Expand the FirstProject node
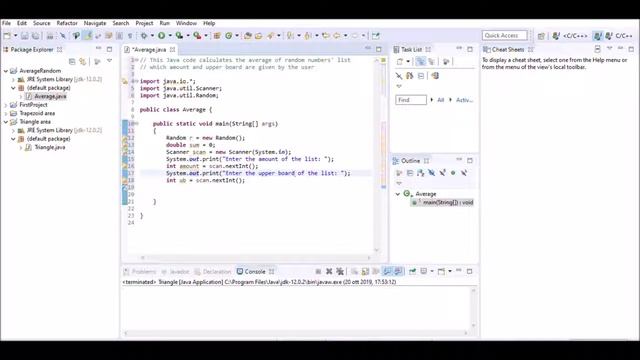Viewport: 640px width, 360px height. [6, 105]
